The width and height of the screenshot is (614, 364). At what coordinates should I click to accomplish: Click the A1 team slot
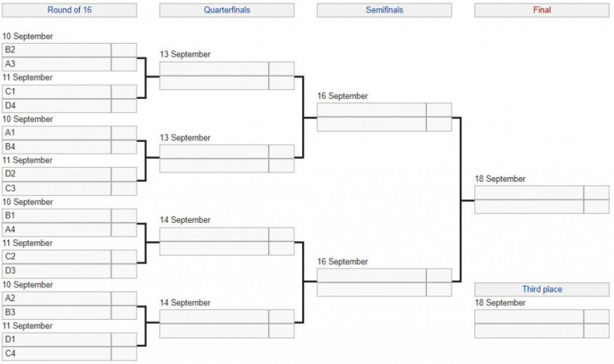57,133
